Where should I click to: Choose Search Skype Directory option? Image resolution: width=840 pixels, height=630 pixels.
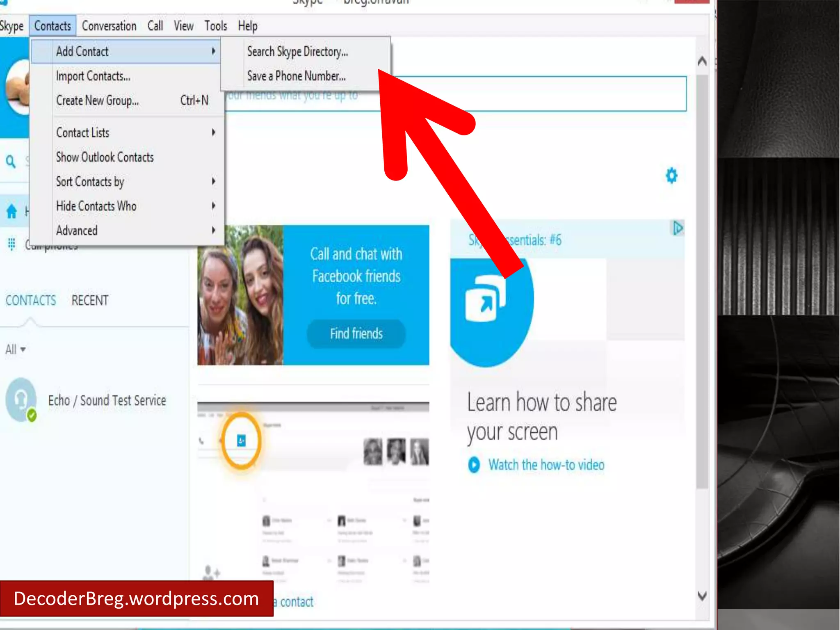click(297, 52)
